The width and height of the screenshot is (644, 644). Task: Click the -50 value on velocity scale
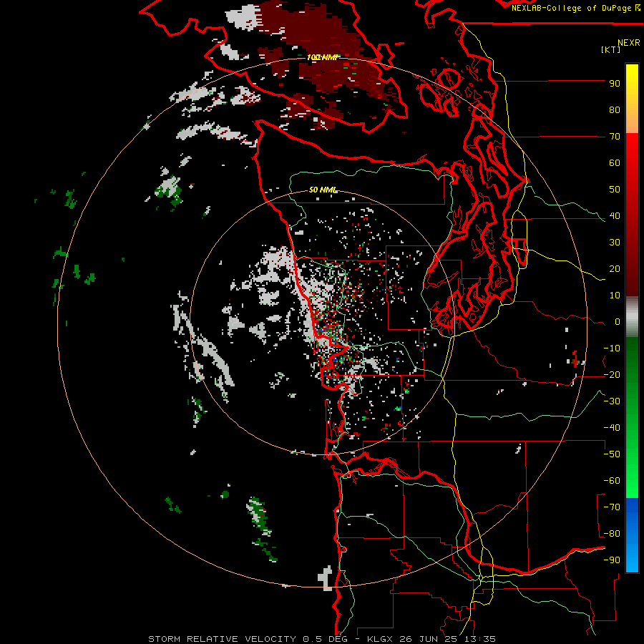(x=612, y=454)
